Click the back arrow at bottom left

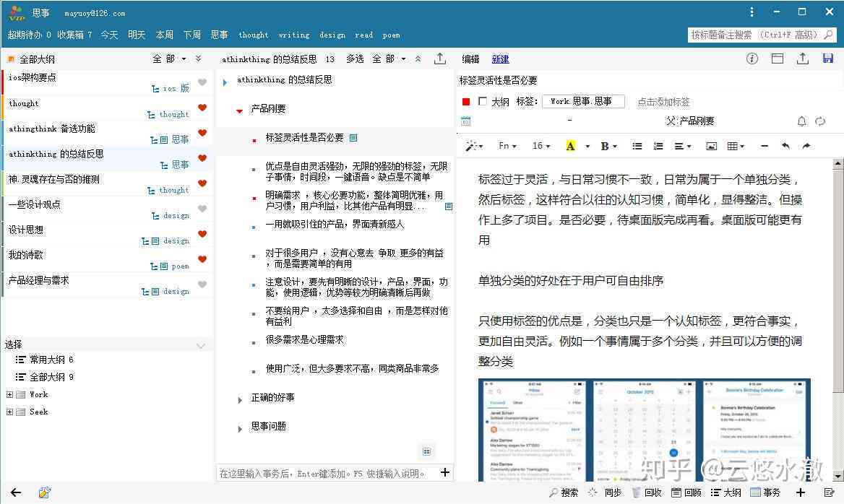[x=16, y=492]
